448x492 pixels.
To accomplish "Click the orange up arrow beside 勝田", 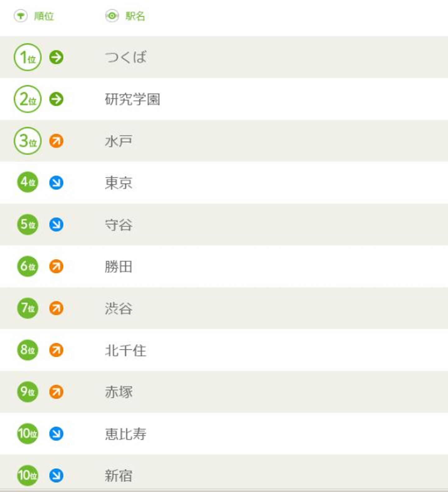I will click(x=56, y=267).
